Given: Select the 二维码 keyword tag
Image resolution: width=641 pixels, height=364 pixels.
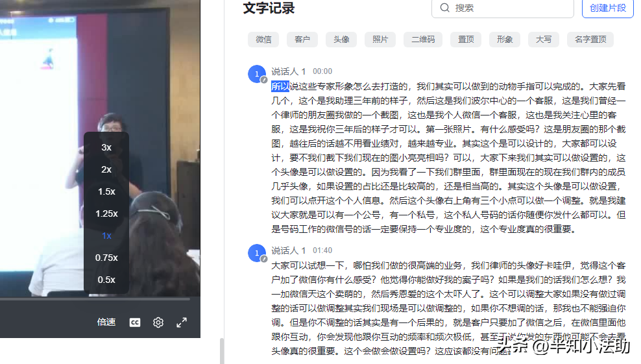Looking at the screenshot, I should coord(423,40).
